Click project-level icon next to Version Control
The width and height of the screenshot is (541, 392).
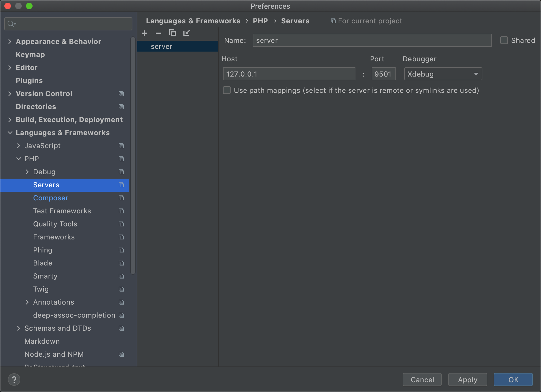pos(121,94)
